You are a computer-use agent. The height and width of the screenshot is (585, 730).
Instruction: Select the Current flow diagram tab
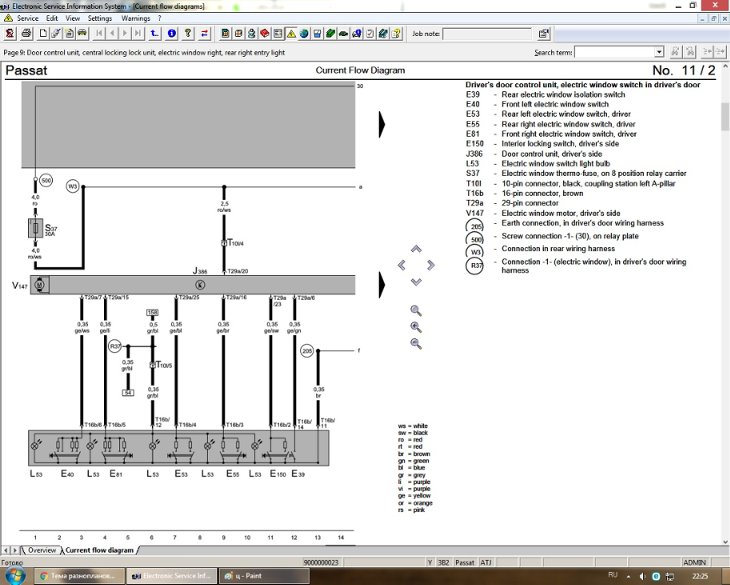99,550
